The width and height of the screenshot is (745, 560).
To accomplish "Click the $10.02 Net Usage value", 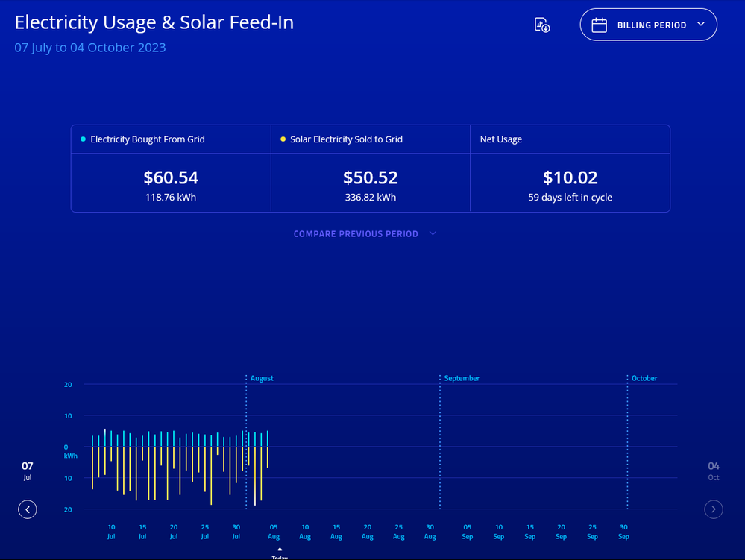I will pyautogui.click(x=570, y=178).
